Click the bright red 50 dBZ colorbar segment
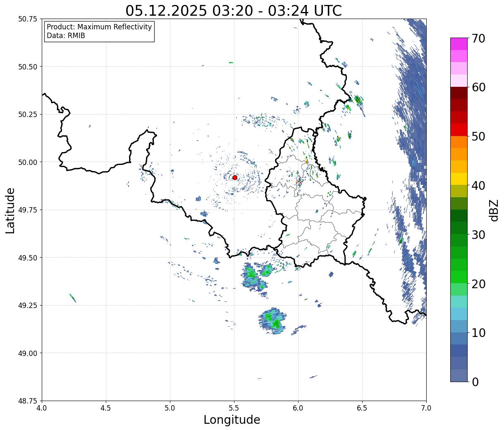Viewport: 504px width, 430px height. click(x=459, y=130)
